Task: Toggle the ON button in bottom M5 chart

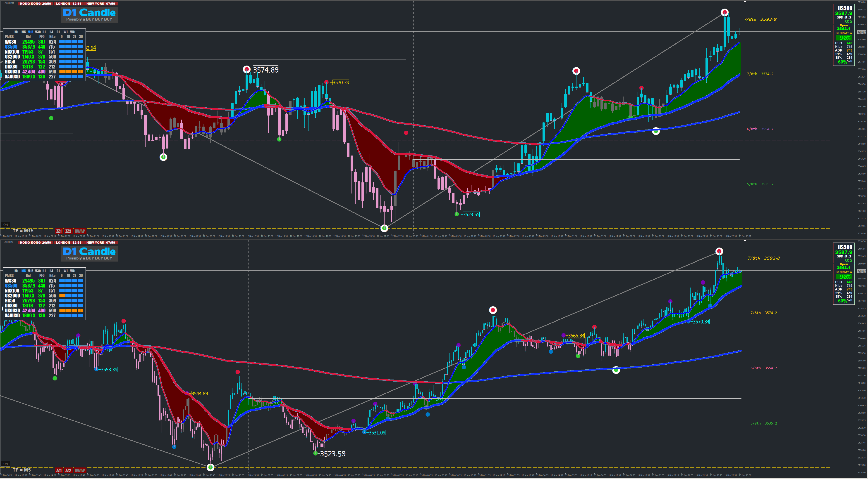Action: point(5,464)
